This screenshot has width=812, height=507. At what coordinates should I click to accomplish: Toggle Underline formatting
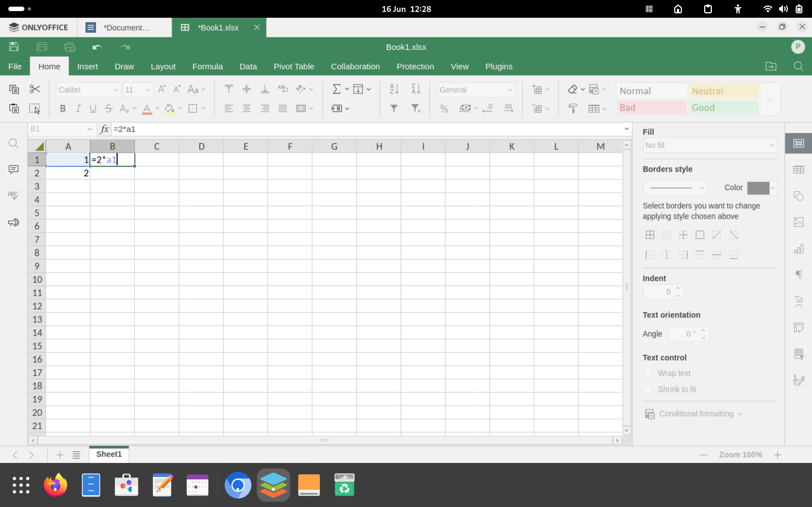click(x=93, y=108)
